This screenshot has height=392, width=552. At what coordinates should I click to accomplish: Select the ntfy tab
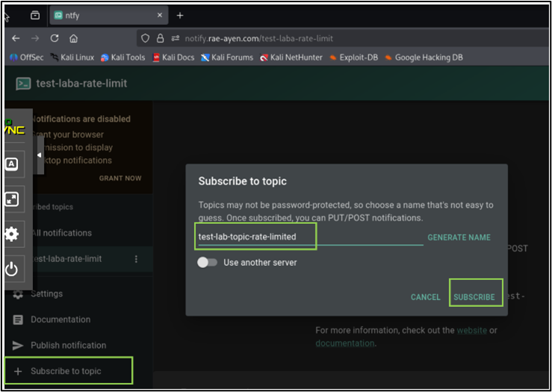coord(109,16)
